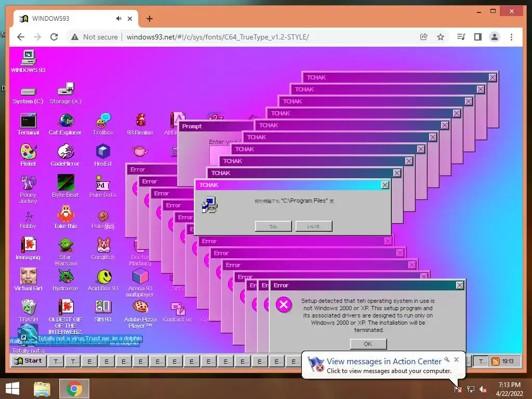Open Chrome profile avatar
The height and width of the screenshot is (399, 532).
tap(495, 37)
